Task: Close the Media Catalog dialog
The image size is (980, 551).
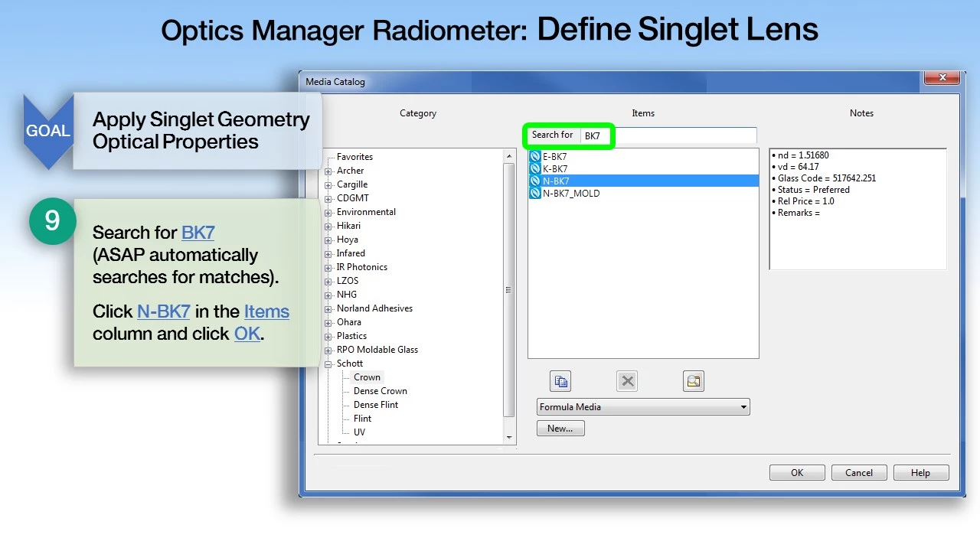Action: pyautogui.click(x=942, y=78)
